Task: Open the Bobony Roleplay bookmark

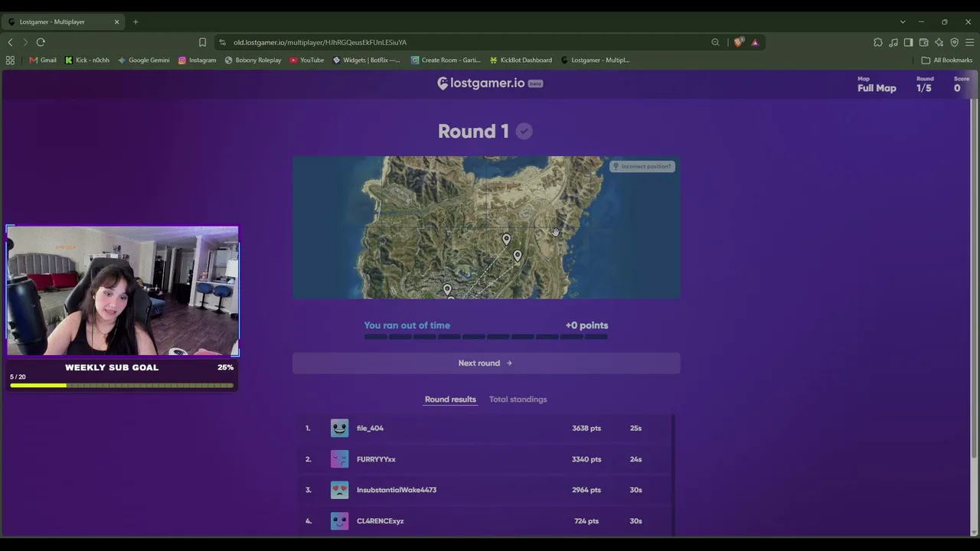Action: 253,60
